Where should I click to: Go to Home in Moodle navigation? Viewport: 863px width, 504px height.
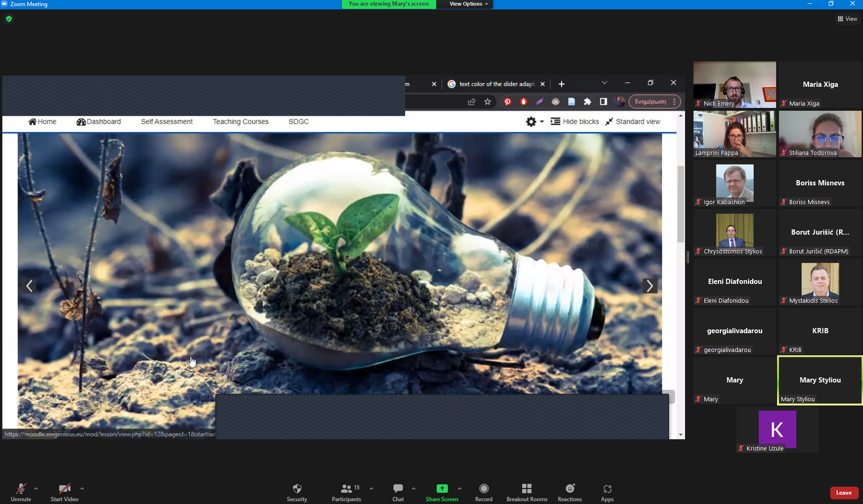42,122
